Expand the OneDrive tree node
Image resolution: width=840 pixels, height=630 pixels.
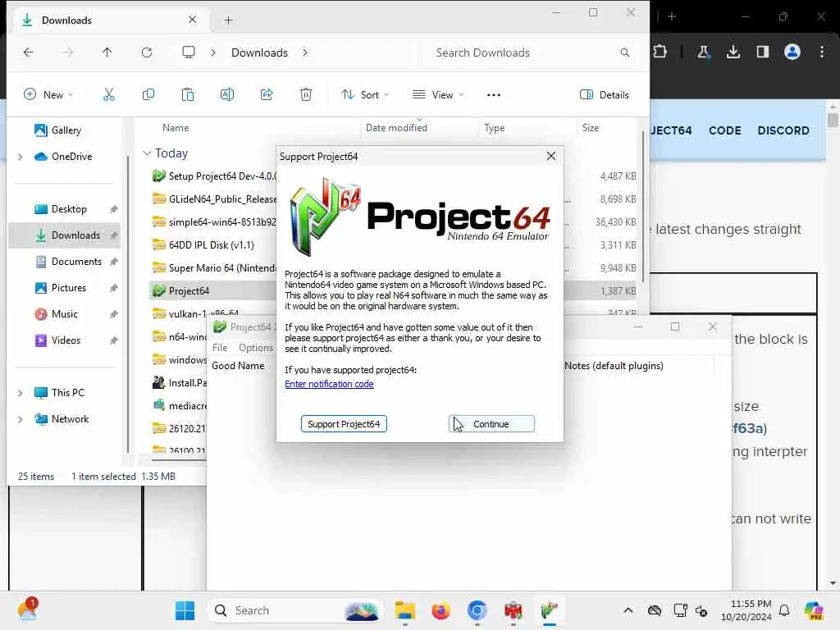(x=21, y=157)
